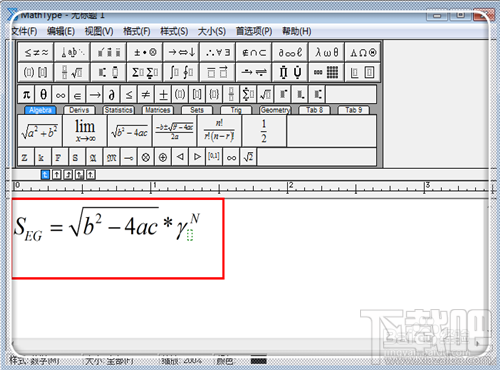
Task: Open the relational symbols palette (≤≠≈)
Action: [x=36, y=52]
